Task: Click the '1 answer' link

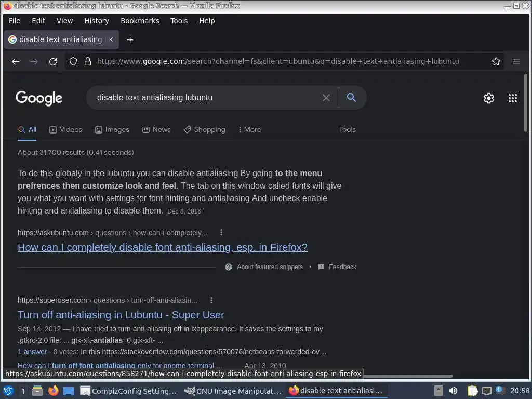Action: 32,352
